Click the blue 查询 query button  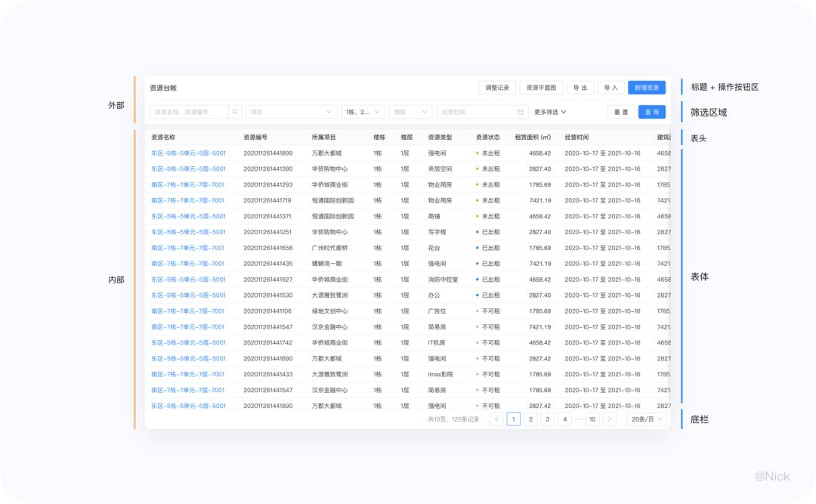(x=652, y=111)
